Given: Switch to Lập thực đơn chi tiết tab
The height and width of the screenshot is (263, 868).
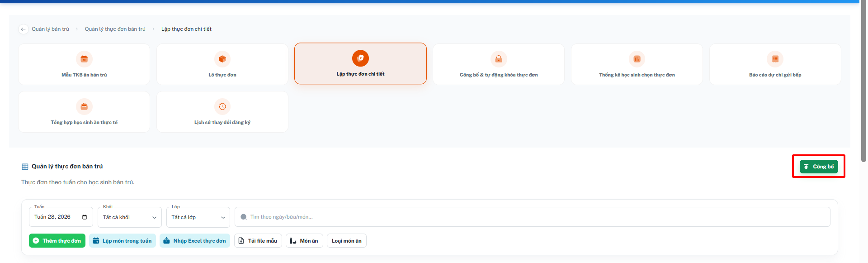Looking at the screenshot, I should 360,63.
